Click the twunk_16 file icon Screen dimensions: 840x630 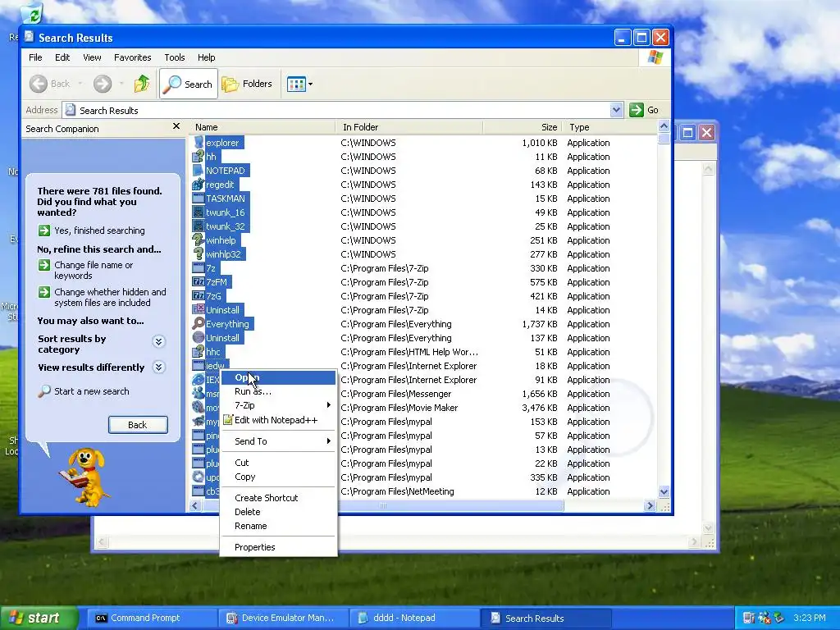pyautogui.click(x=199, y=212)
